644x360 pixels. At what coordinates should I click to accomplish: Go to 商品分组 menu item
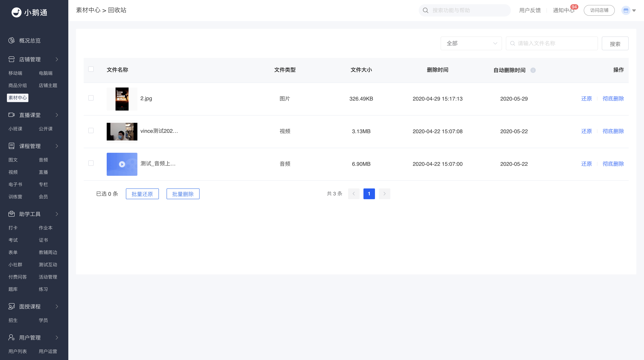(17, 86)
